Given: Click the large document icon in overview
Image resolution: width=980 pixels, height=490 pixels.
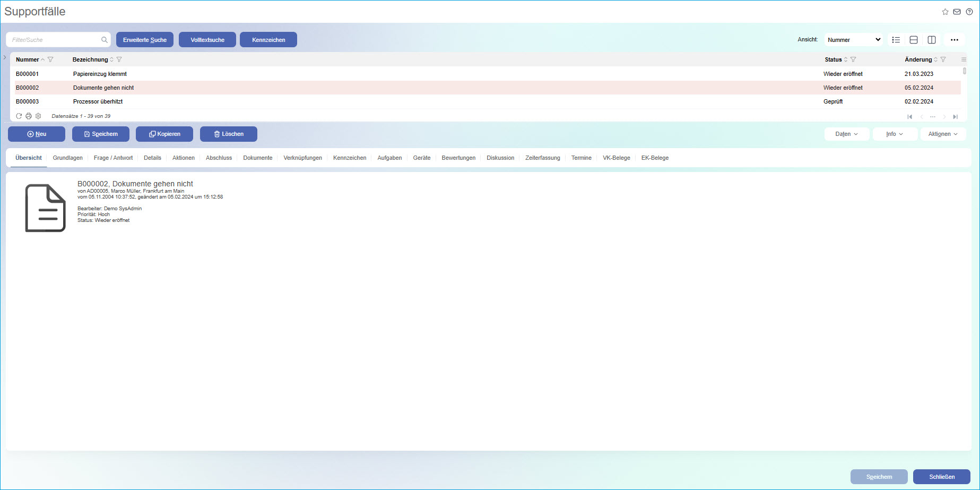Looking at the screenshot, I should [46, 208].
